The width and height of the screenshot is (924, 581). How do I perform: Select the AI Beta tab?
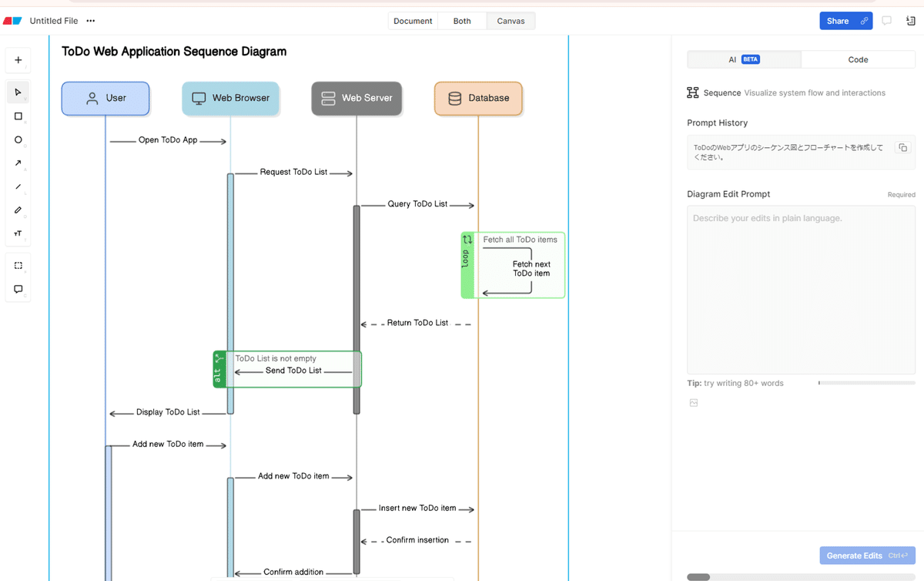pos(744,59)
